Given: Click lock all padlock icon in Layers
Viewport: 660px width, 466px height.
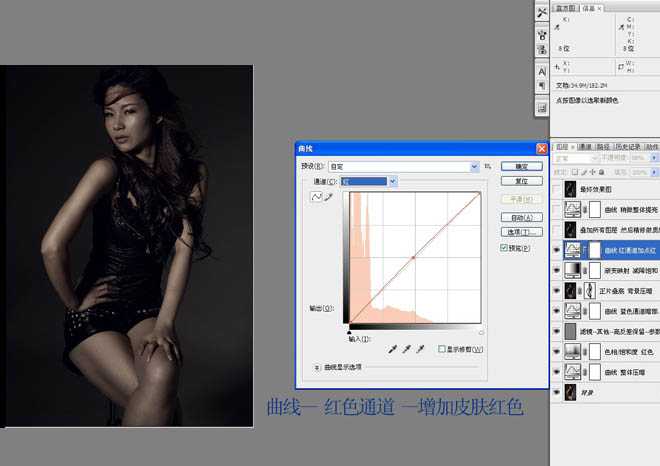Looking at the screenshot, I should (x=601, y=172).
